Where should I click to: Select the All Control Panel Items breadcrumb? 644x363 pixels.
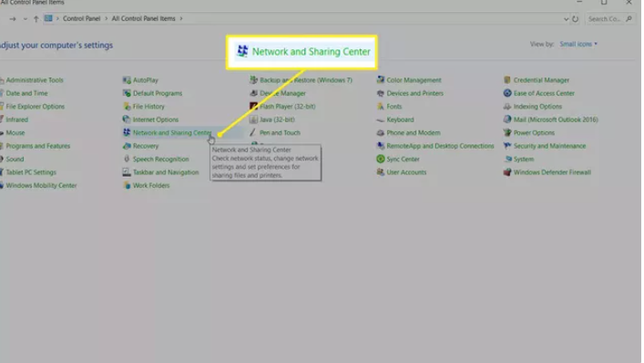pyautogui.click(x=143, y=18)
